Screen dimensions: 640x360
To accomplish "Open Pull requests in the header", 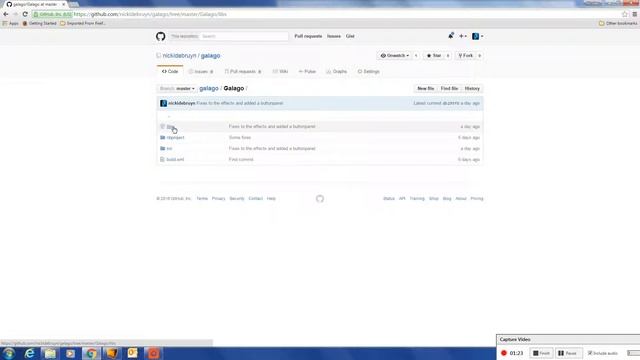I will click(x=308, y=36).
